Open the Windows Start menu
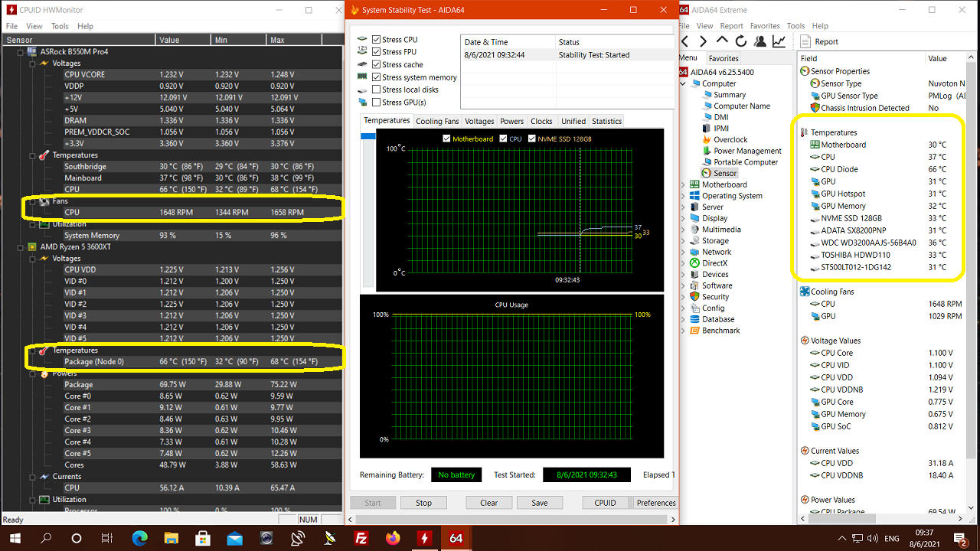The image size is (980, 551). (14, 538)
